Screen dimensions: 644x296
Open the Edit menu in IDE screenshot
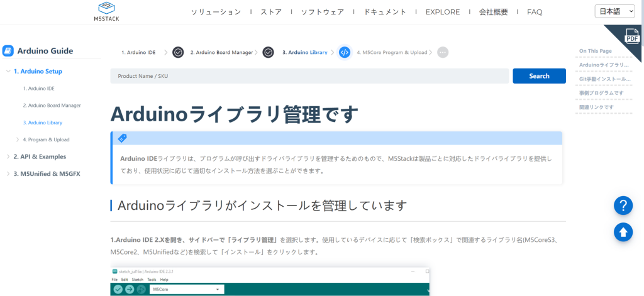pos(125,280)
